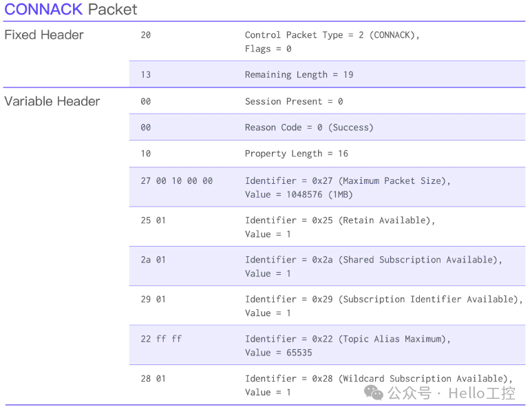The height and width of the screenshot is (414, 532).
Task: Select the Retain Available description
Action: click(x=340, y=227)
